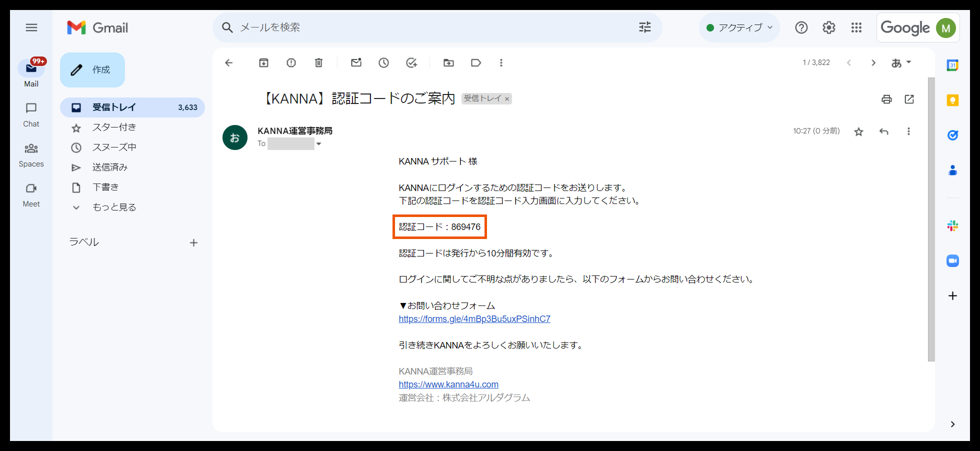980x451 pixels.
Task: Open the www.kanna4u.com link
Action: pos(448,384)
